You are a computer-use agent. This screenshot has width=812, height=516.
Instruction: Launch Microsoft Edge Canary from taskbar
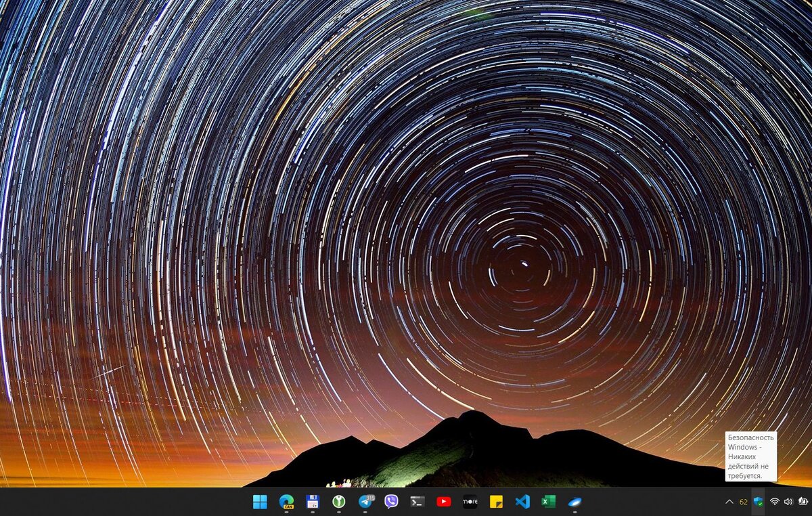point(286,502)
